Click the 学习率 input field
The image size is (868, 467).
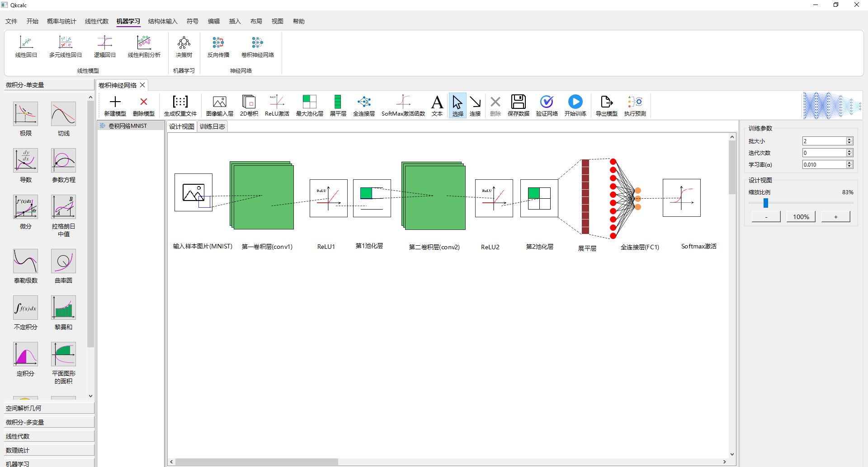click(824, 165)
